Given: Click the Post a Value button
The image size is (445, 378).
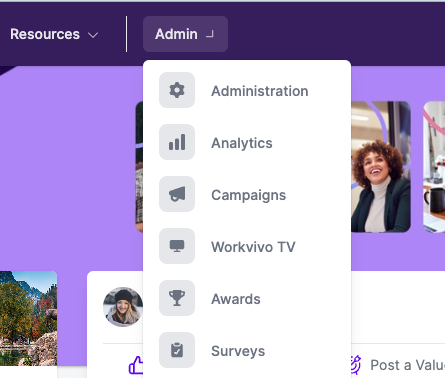Looking at the screenshot, I should click(397, 365).
